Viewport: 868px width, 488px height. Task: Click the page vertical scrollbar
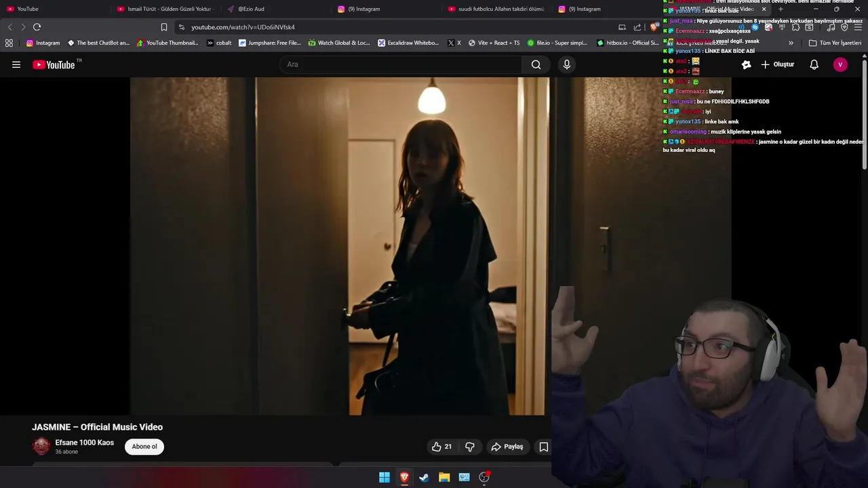coord(864,115)
